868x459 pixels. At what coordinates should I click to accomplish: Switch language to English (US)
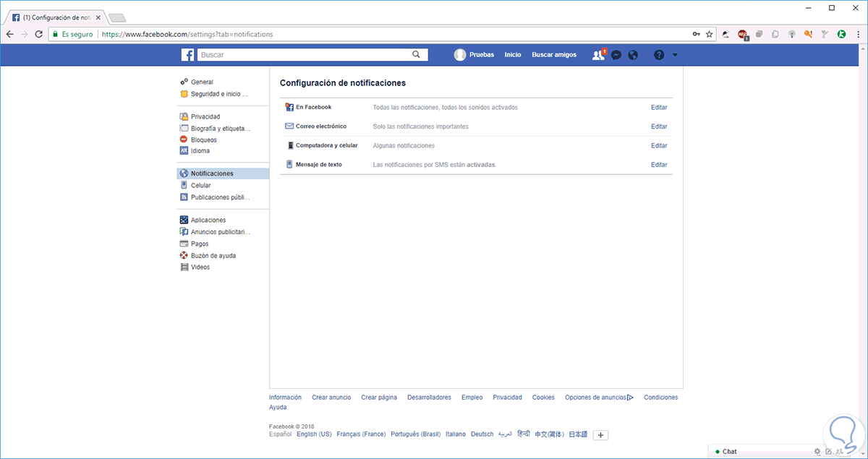314,434
